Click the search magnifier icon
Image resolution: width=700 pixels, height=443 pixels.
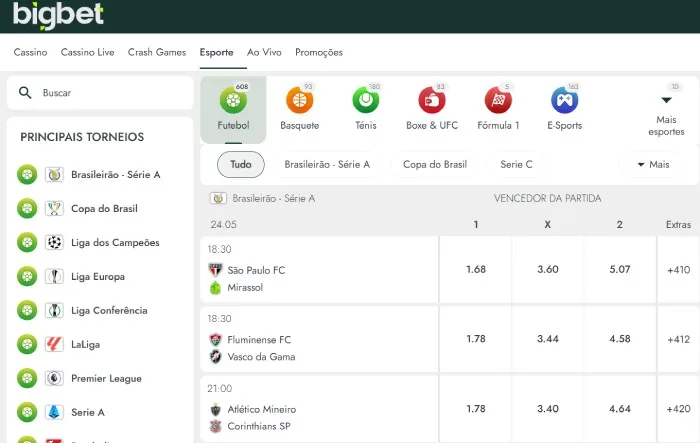[x=25, y=92]
